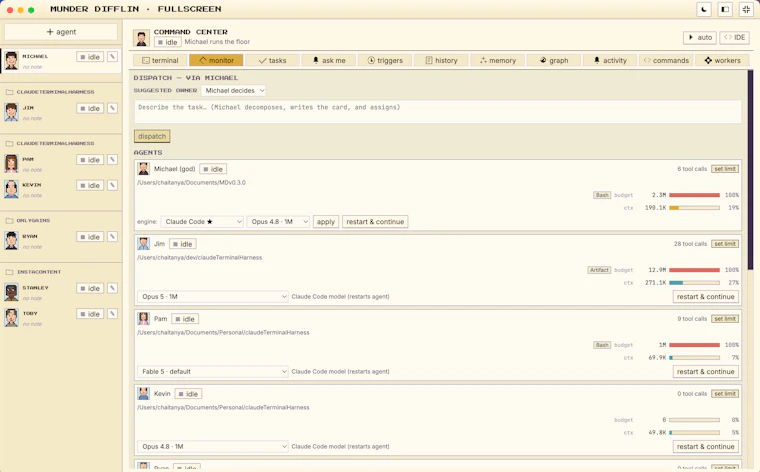The height and width of the screenshot is (472, 760).
Task: Click the main panel vertical scrollbar
Action: coord(750,170)
